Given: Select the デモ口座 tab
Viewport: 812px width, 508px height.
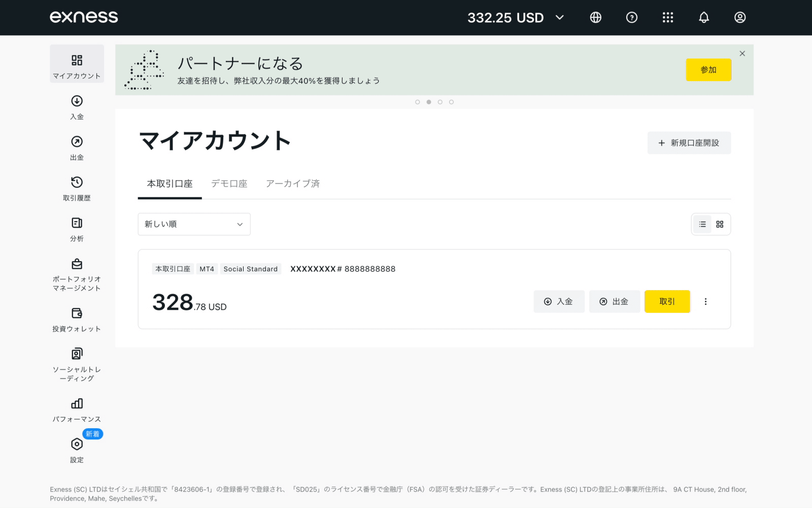Looking at the screenshot, I should [x=229, y=184].
